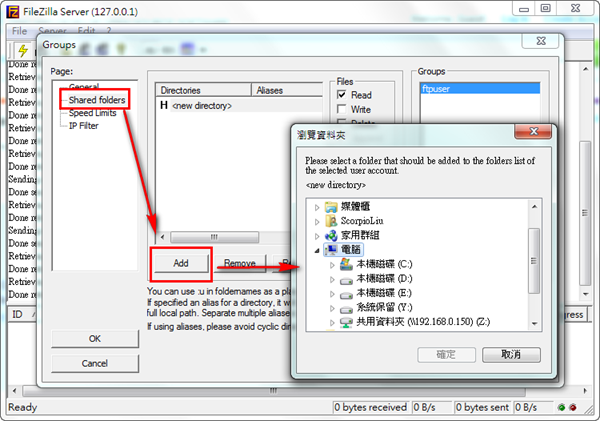Image resolution: width=600 pixels, height=421 pixels.
Task: Click the FileZilla Server logo icon in title bar
Action: (12, 12)
